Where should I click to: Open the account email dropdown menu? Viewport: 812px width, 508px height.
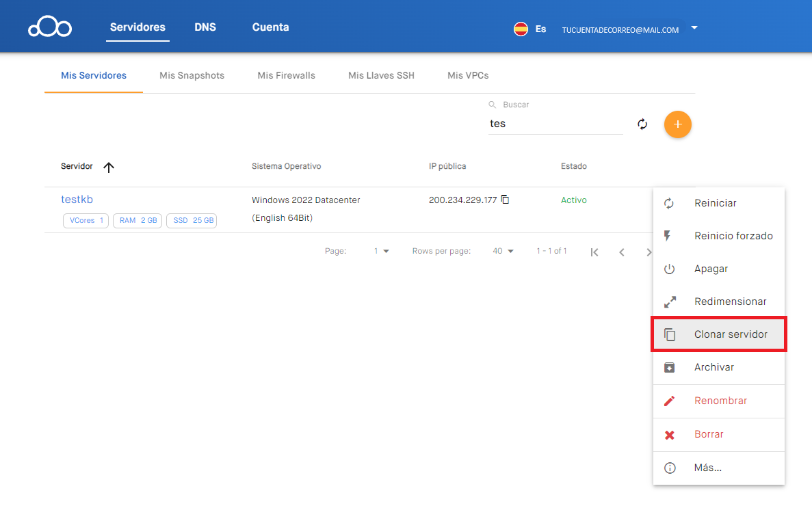tap(694, 29)
